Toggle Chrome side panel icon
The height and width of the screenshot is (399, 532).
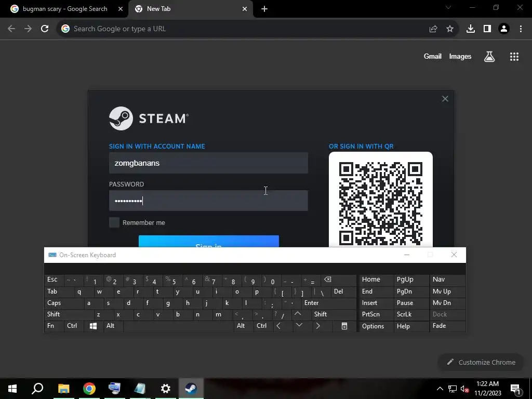487,29
